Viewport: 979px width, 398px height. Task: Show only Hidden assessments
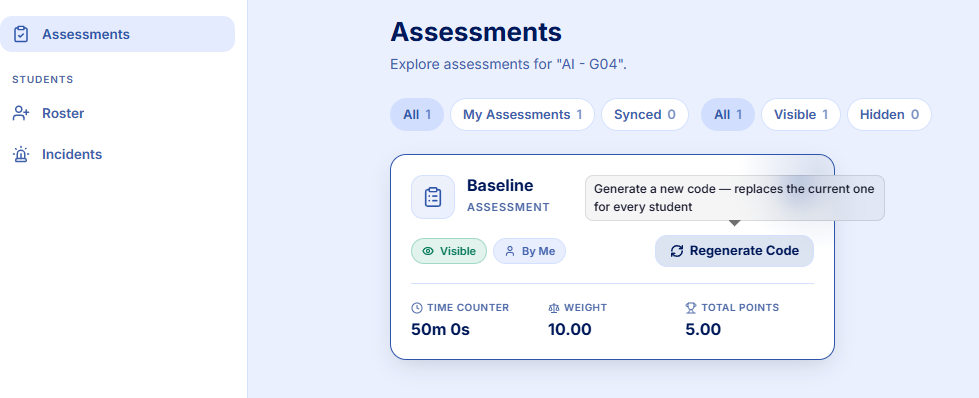(889, 114)
